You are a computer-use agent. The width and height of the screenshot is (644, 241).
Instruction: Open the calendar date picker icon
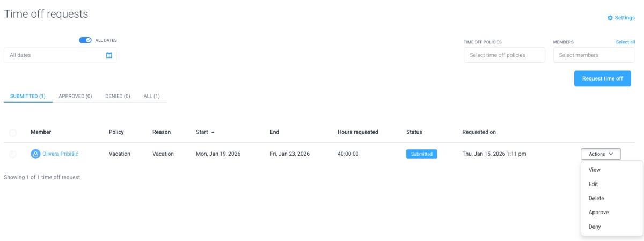coord(109,55)
